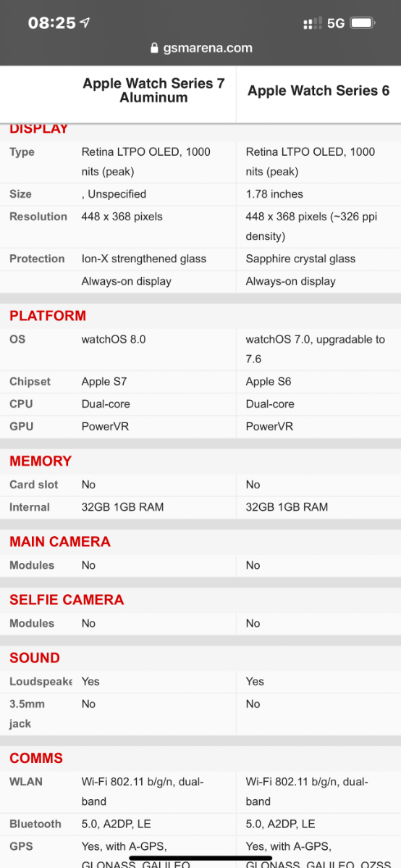The width and height of the screenshot is (401, 868).
Task: Tap the SELFIE CAMERA section heading
Action: 67,599
